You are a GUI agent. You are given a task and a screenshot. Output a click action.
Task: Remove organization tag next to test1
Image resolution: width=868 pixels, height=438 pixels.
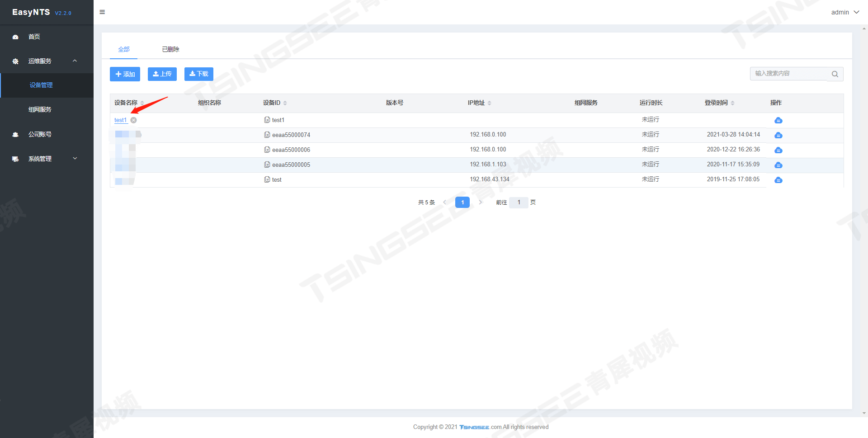[x=134, y=120]
